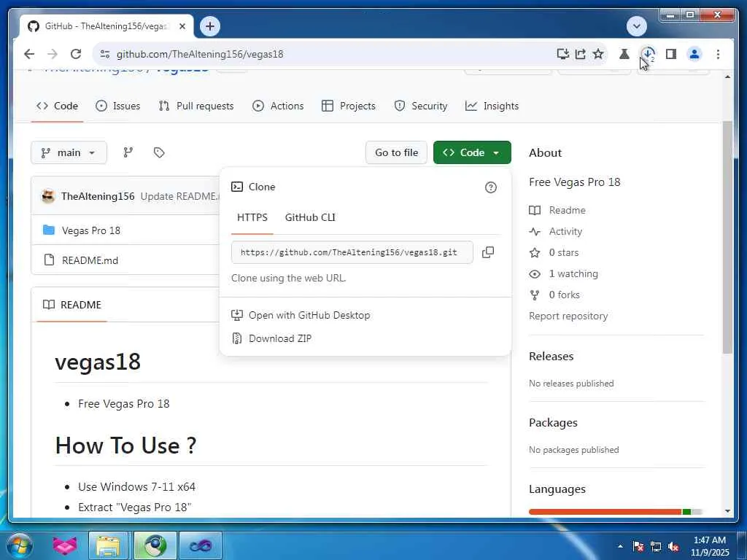Screen dimensions: 747x560
Task: Click the share page icon in address bar
Action: tap(580, 54)
